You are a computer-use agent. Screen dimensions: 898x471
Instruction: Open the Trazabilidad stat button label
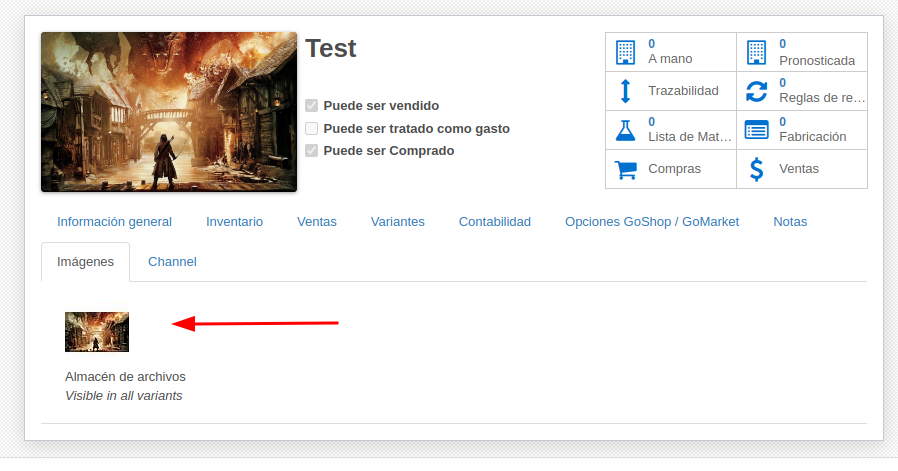[x=683, y=91]
